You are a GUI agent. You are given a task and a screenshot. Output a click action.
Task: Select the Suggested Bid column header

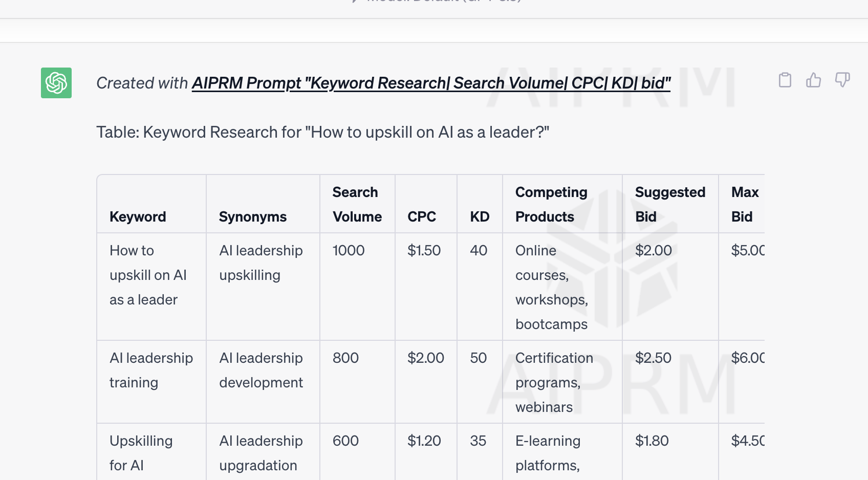(670, 204)
